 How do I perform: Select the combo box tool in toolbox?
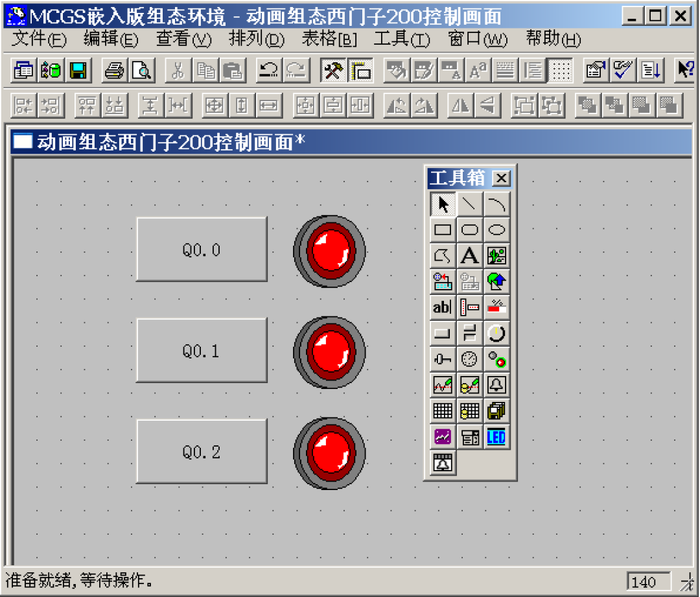coord(469,437)
